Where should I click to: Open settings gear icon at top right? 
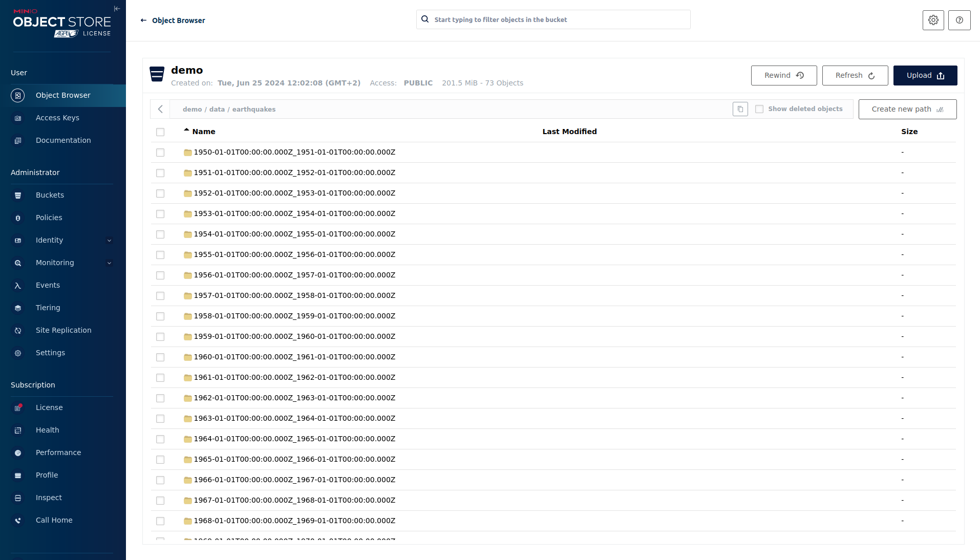pyautogui.click(x=933, y=20)
